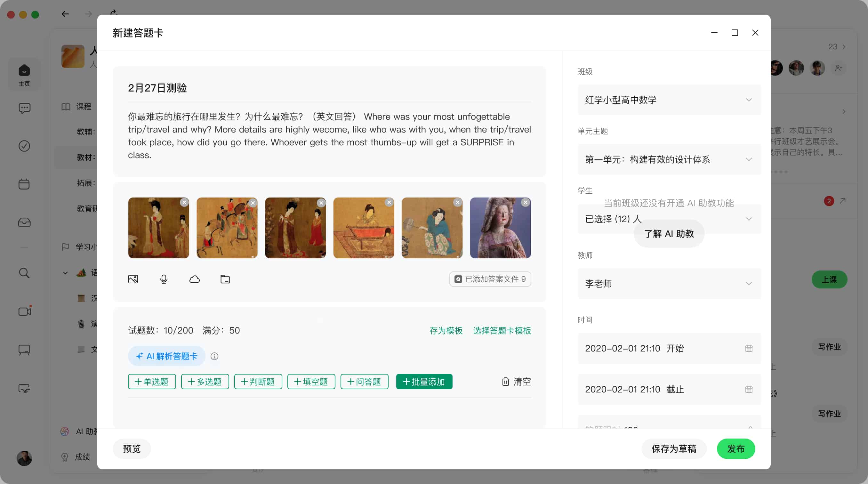Click the deadline field 2020-02-01 21:10 截止
868x484 pixels.
click(669, 389)
